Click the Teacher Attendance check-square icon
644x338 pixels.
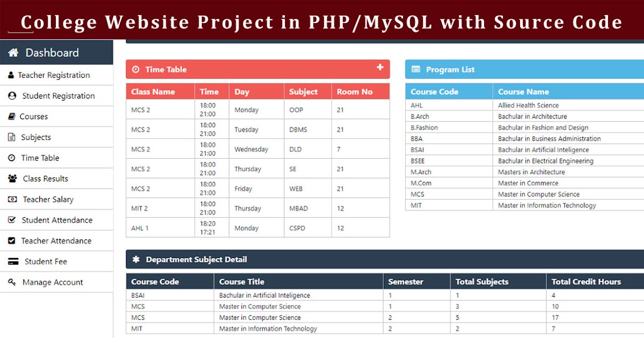[x=12, y=241]
